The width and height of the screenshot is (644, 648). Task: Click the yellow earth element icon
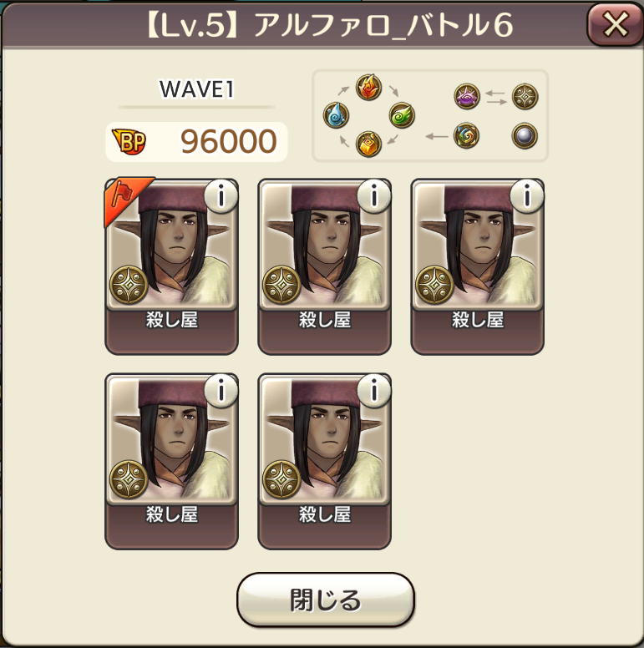click(x=368, y=144)
